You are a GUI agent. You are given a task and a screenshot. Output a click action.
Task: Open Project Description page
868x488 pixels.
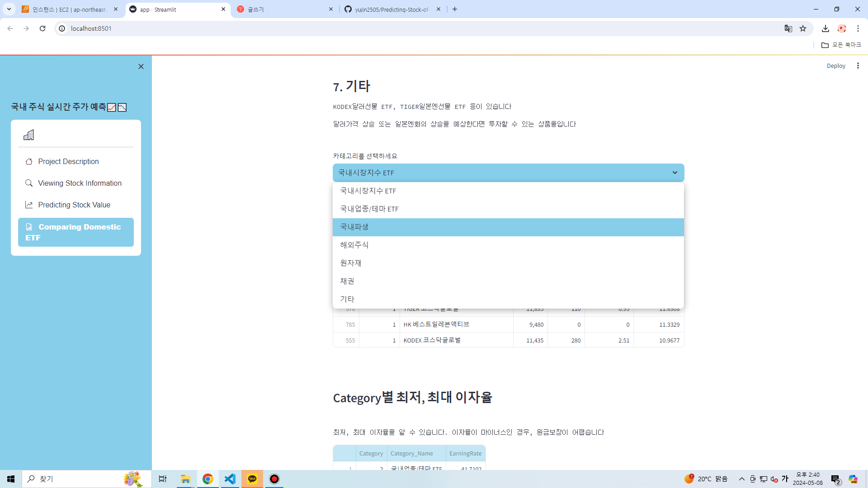(68, 161)
